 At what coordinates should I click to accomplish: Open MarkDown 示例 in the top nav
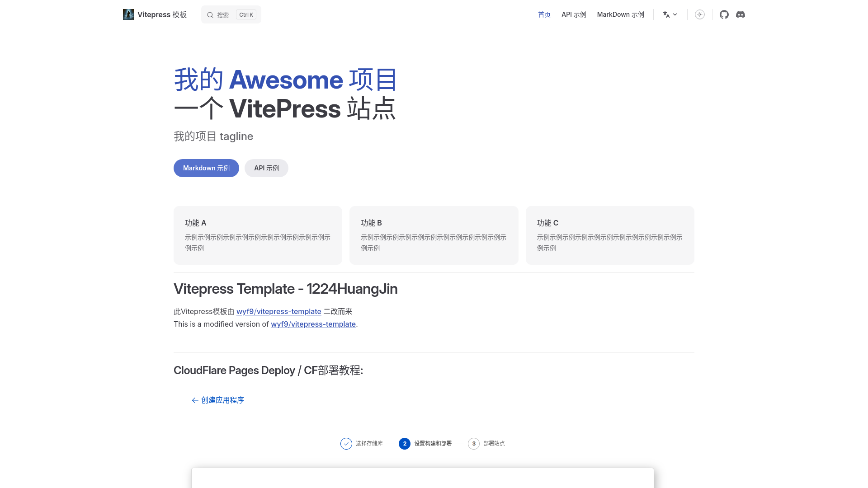pos(620,14)
